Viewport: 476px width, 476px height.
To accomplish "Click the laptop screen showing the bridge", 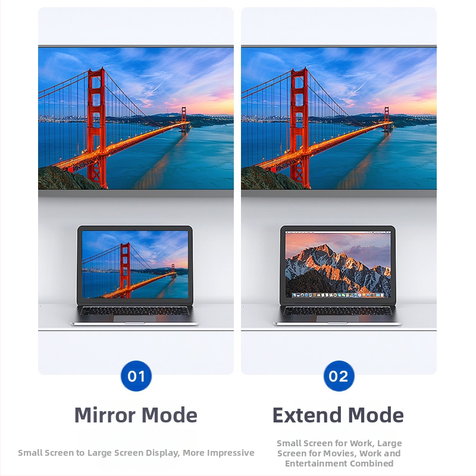I will coord(135,264).
